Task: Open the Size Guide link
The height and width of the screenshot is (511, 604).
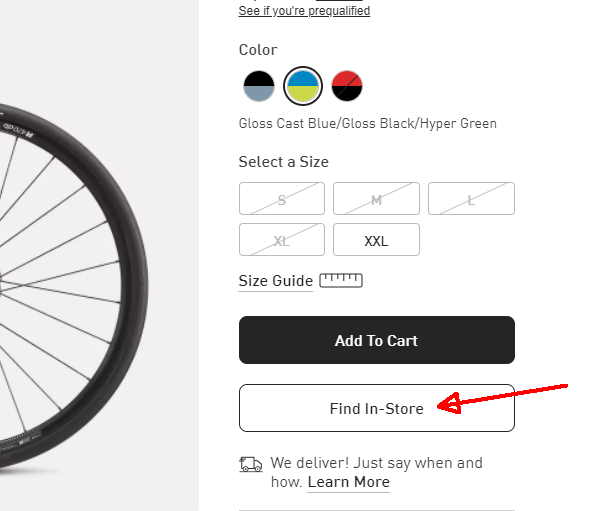Action: (x=276, y=281)
